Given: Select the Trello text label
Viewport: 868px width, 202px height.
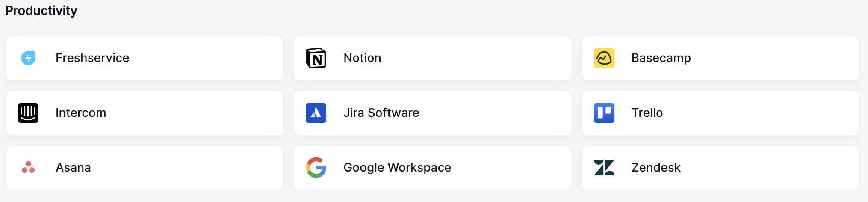Looking at the screenshot, I should pos(647,113).
